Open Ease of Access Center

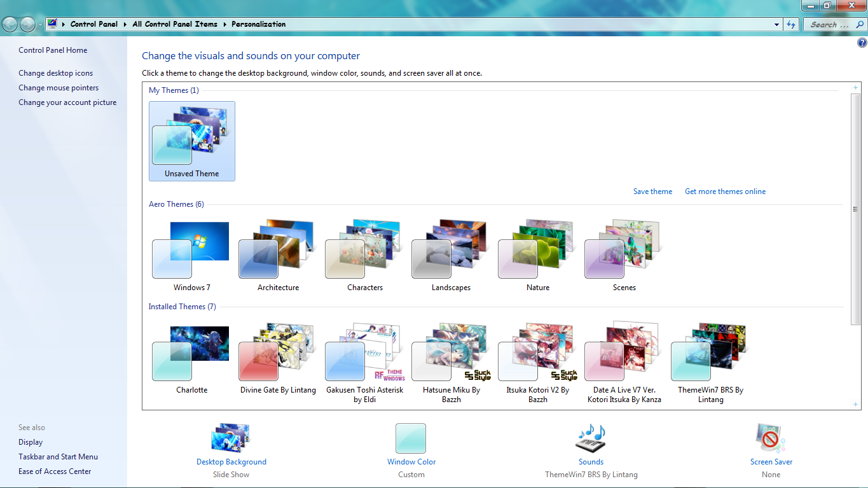[x=55, y=471]
